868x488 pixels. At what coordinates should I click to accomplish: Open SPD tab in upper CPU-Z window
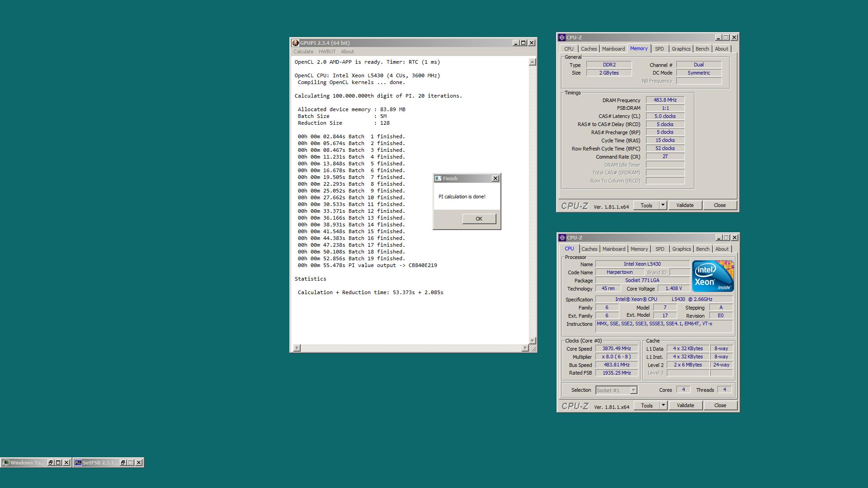click(660, 49)
